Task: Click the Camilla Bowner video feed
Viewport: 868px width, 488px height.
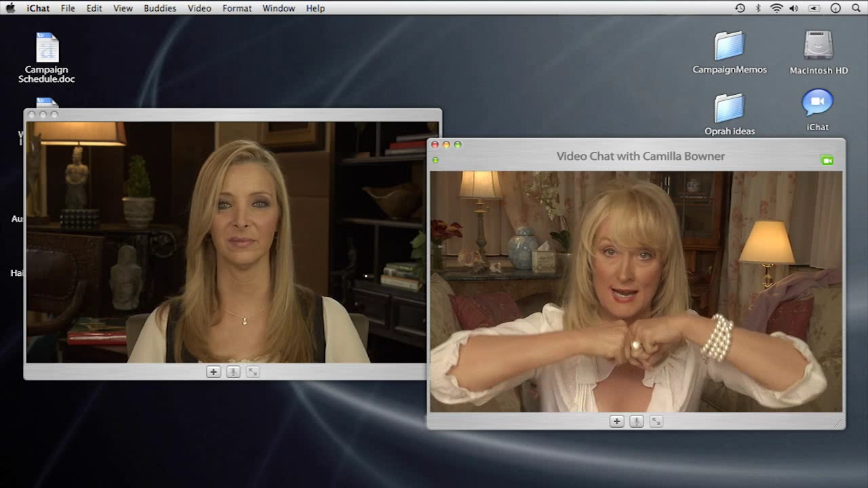Action: click(x=636, y=291)
